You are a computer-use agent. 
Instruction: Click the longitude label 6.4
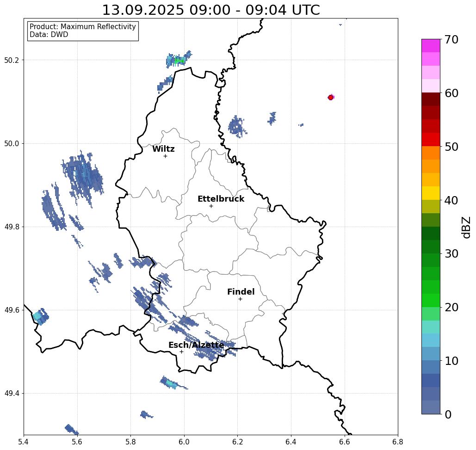[291, 442]
